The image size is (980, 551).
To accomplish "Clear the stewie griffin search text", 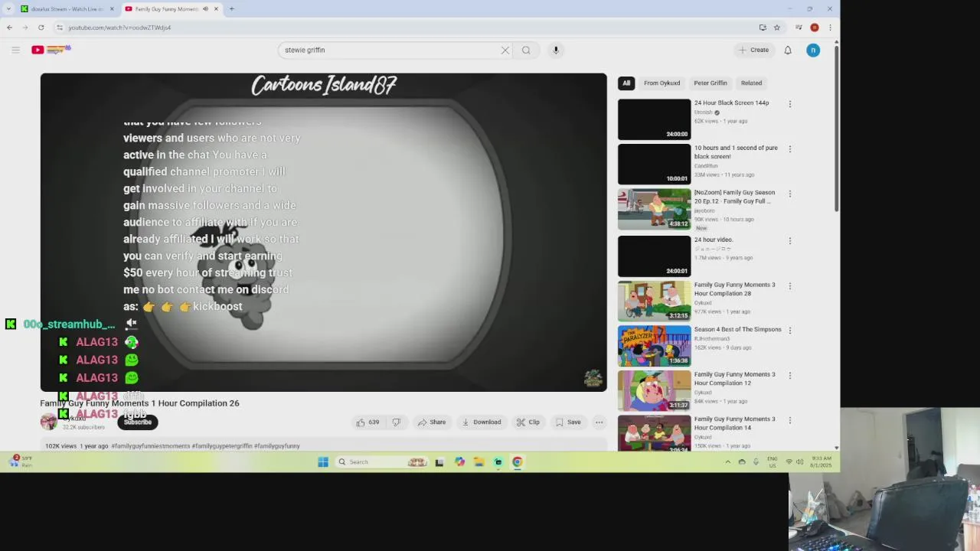I will coord(505,51).
